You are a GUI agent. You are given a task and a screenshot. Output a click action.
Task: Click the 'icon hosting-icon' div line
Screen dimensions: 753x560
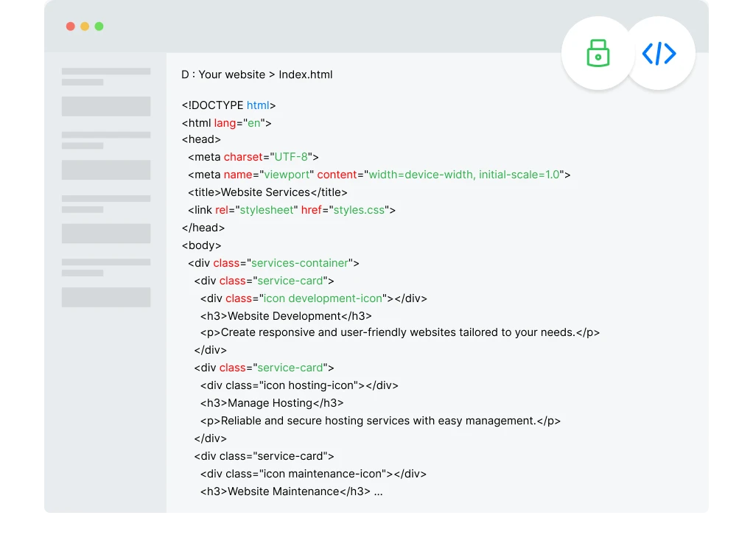point(299,385)
